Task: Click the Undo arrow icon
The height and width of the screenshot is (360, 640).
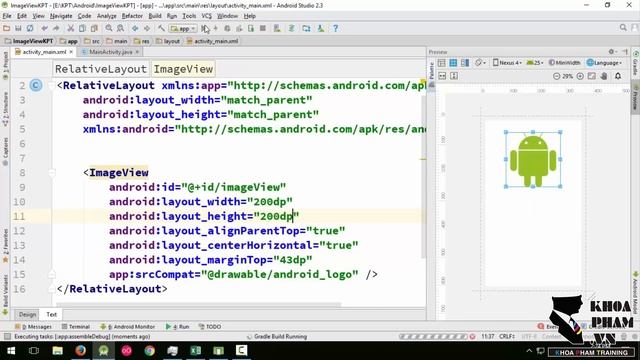Action: pyautogui.click(x=44, y=28)
